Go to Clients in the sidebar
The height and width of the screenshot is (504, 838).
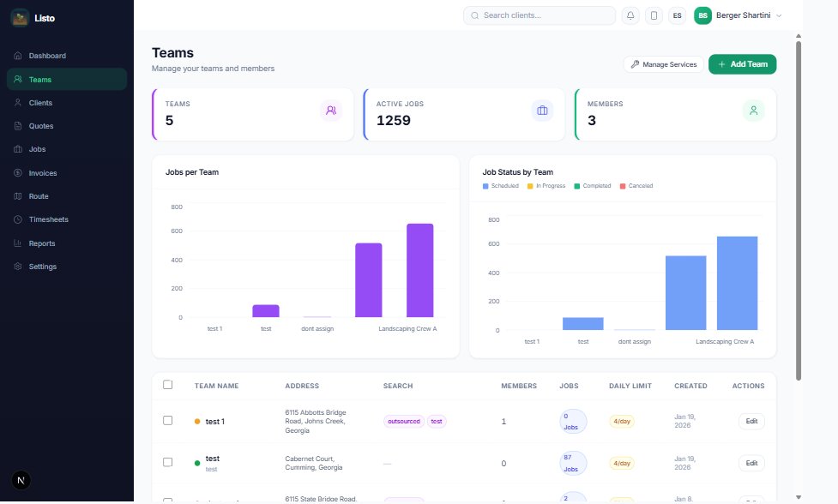[x=67, y=103]
